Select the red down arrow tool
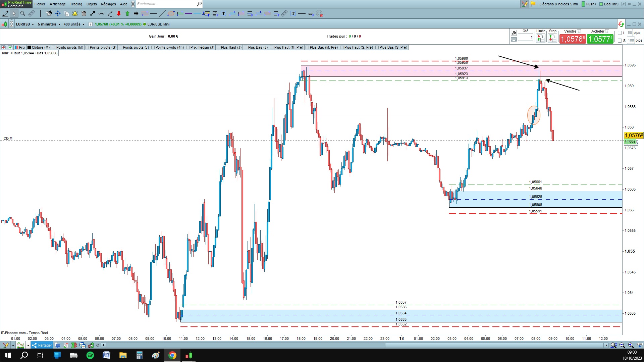This screenshot has height=362, width=644. pyautogui.click(x=119, y=14)
